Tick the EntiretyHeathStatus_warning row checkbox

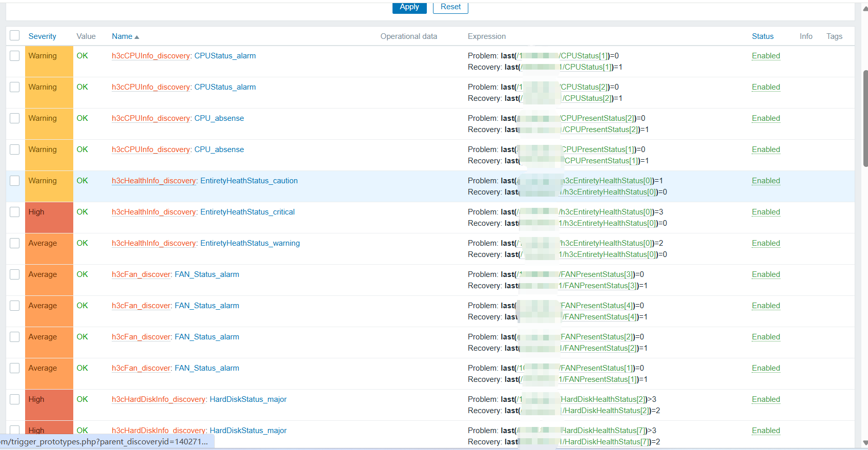pos(15,243)
